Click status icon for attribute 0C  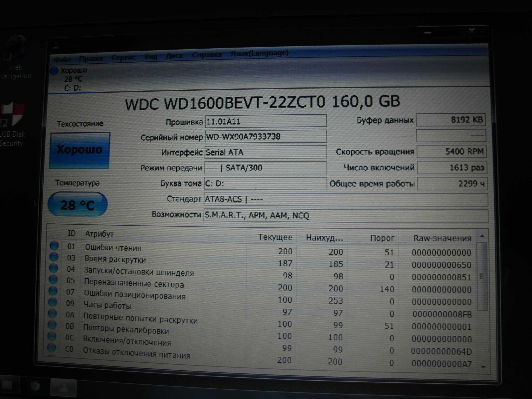coord(52,336)
